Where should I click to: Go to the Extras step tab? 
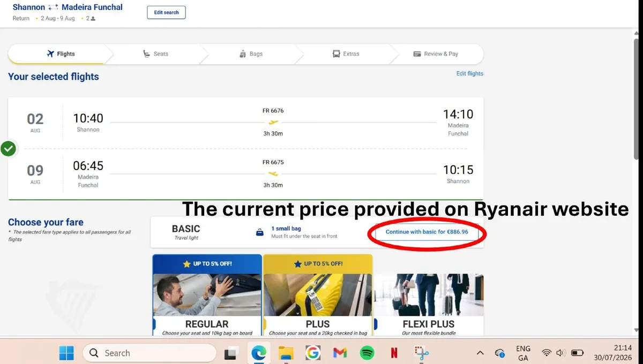(x=346, y=54)
